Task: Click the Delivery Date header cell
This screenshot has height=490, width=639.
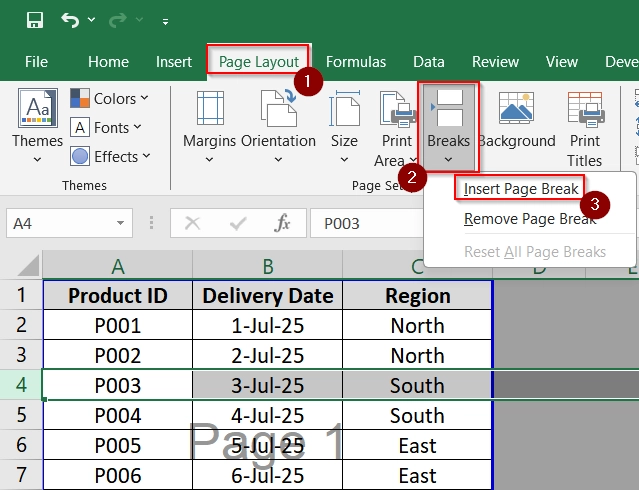Action: pyautogui.click(x=267, y=295)
